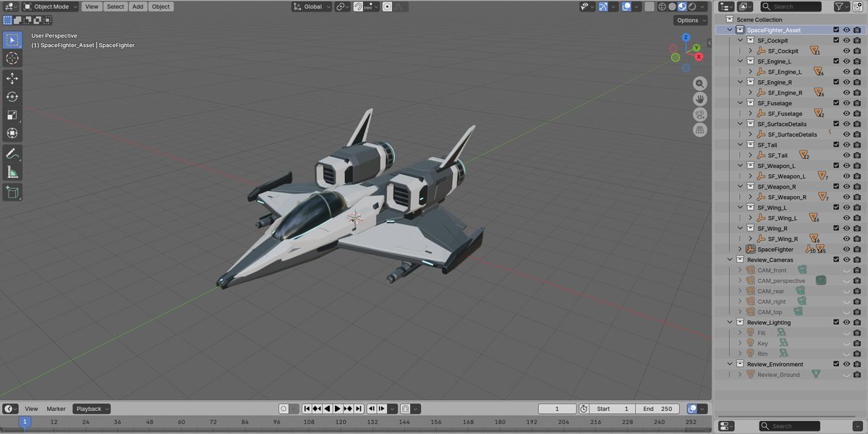868x434 pixels.
Task: Expand the SpaceFighter object row
Action: click(x=740, y=249)
